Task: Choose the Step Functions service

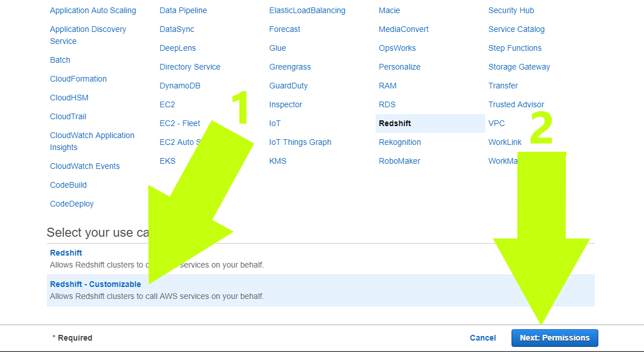Action: (x=515, y=48)
